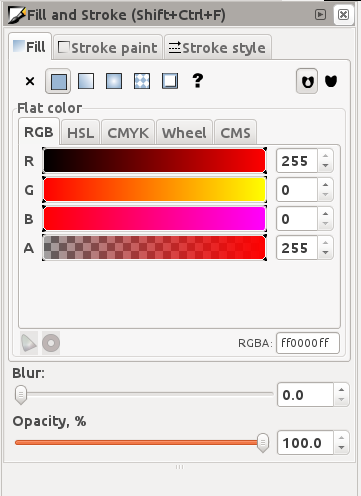Click the out-of-gamut circle icon
The width and height of the screenshot is (361, 496).
pos(51,343)
